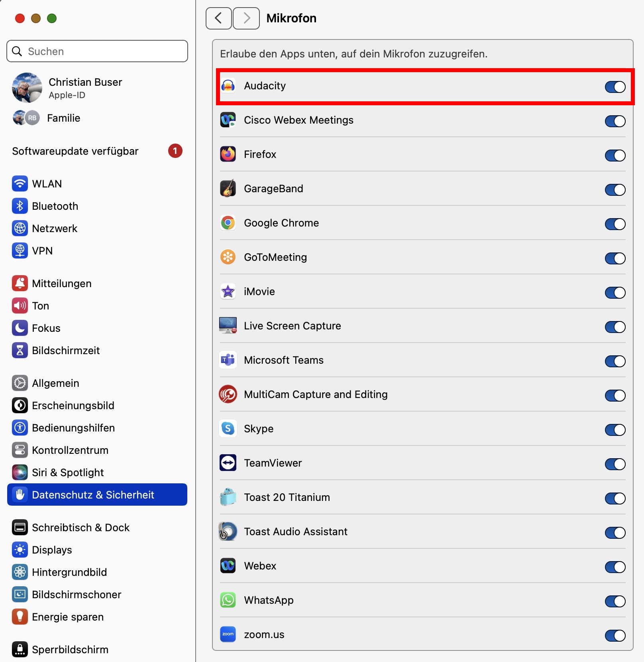Disable microphone access for Audacity
The width and height of the screenshot is (644, 662).
(615, 87)
